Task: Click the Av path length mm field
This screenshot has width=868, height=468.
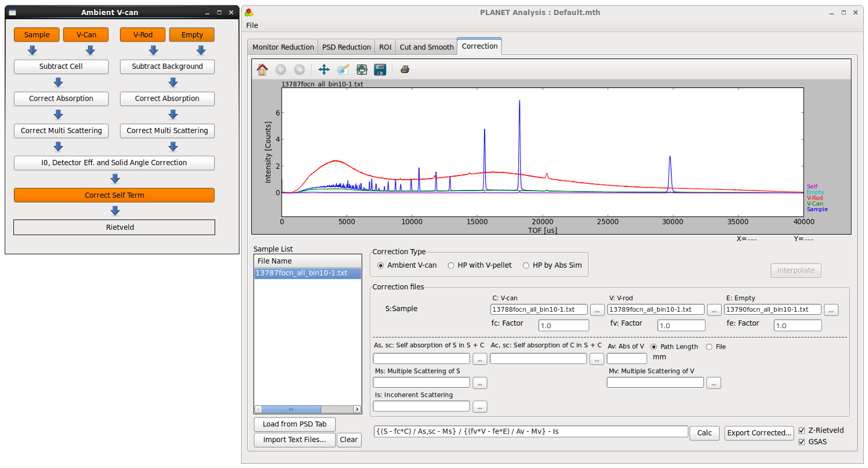Action: coord(627,358)
